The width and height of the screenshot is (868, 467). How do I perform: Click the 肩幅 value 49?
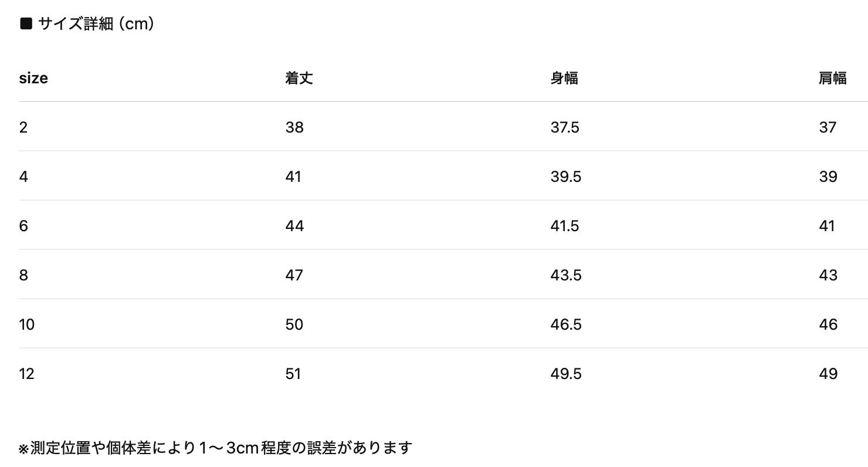(x=828, y=374)
